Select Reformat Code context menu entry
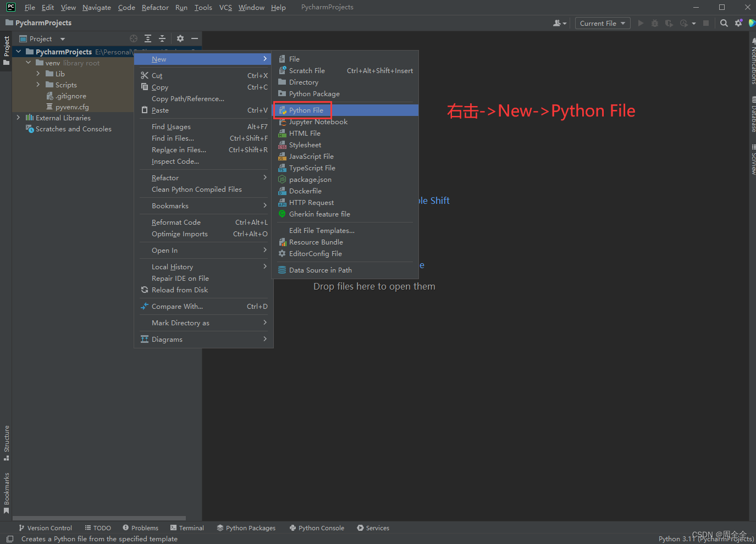This screenshot has width=756, height=544. click(203, 223)
